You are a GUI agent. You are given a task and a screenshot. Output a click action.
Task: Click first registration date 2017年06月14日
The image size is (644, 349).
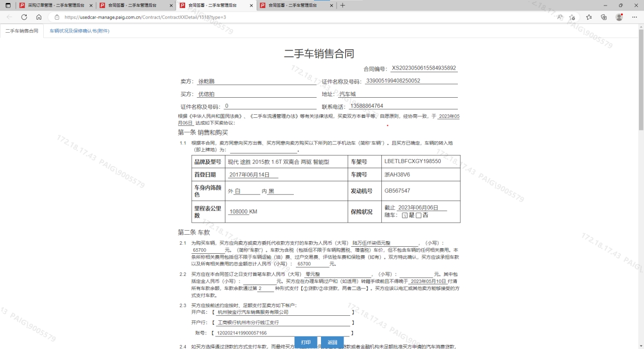click(x=249, y=175)
